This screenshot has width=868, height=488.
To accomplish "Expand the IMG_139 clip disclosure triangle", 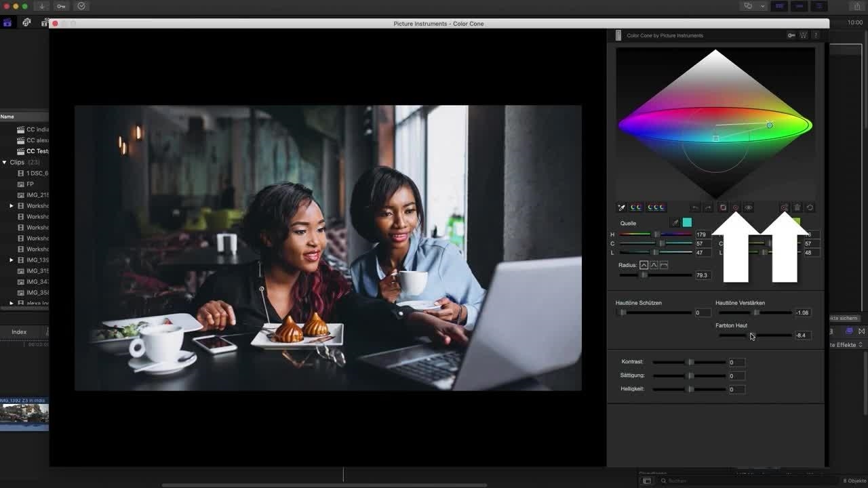I will point(12,260).
